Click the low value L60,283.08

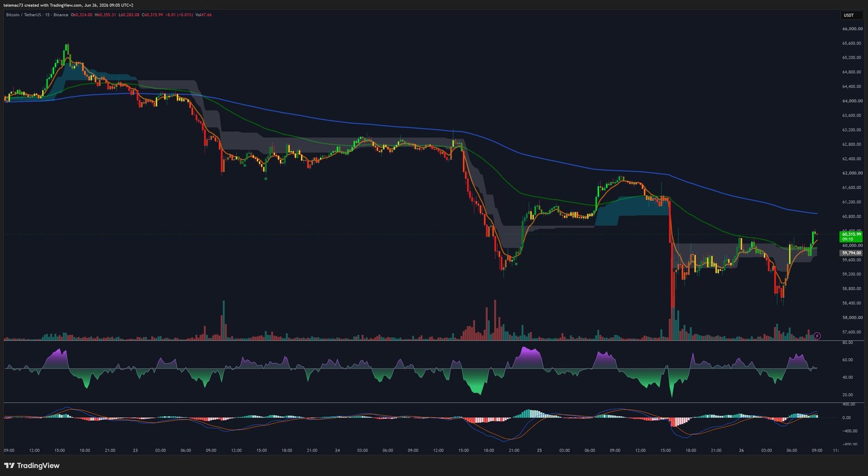click(129, 15)
